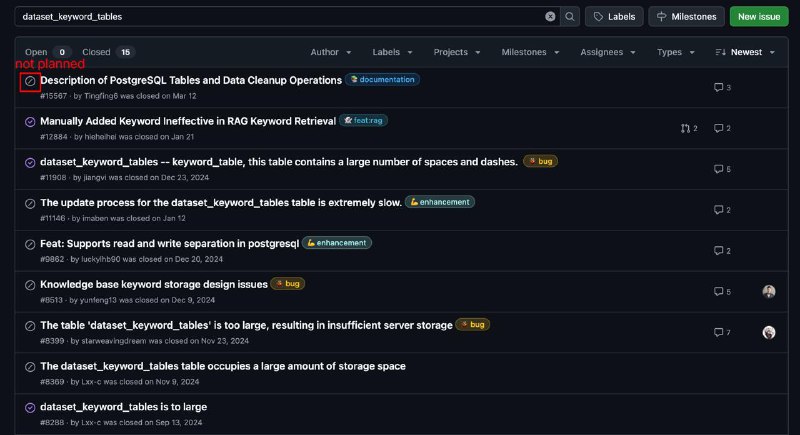Click the New issue button
The width and height of the screenshot is (800, 435).
(759, 16)
